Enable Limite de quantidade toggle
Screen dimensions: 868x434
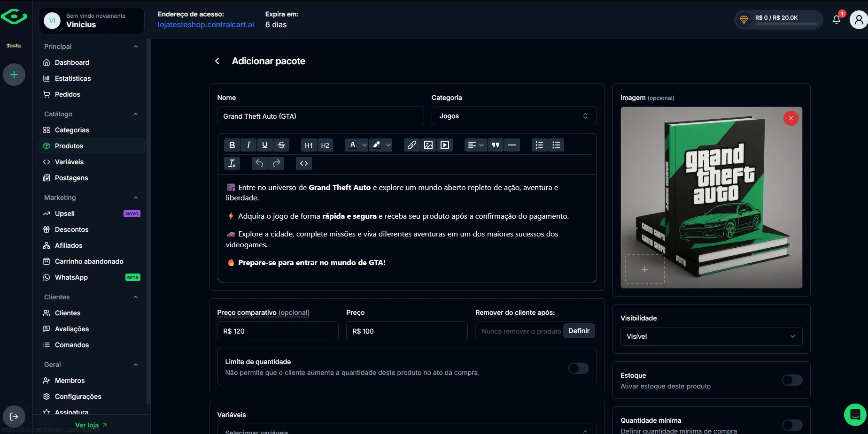[x=579, y=368]
